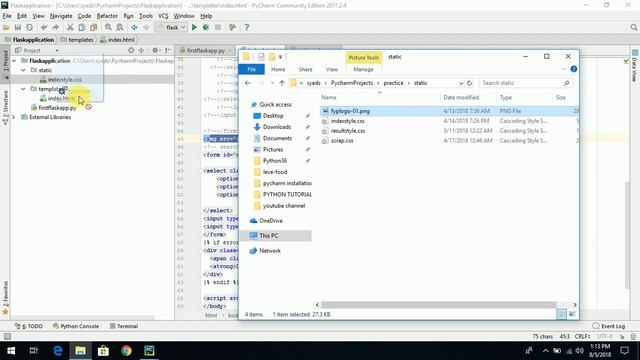Open Quick Access Toolbar customize dropdown
The width and height of the screenshot is (640, 360).
[280, 57]
